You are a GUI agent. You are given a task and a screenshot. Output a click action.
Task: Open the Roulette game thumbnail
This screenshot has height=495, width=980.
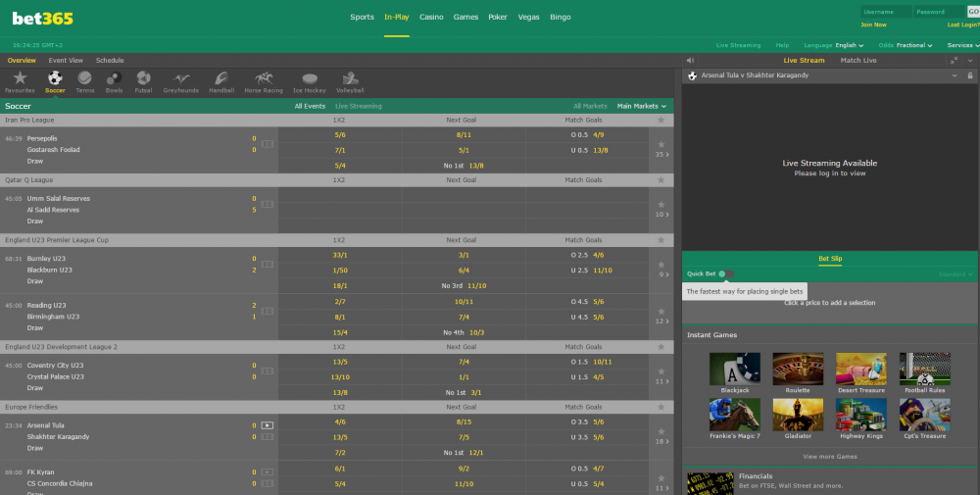point(798,369)
